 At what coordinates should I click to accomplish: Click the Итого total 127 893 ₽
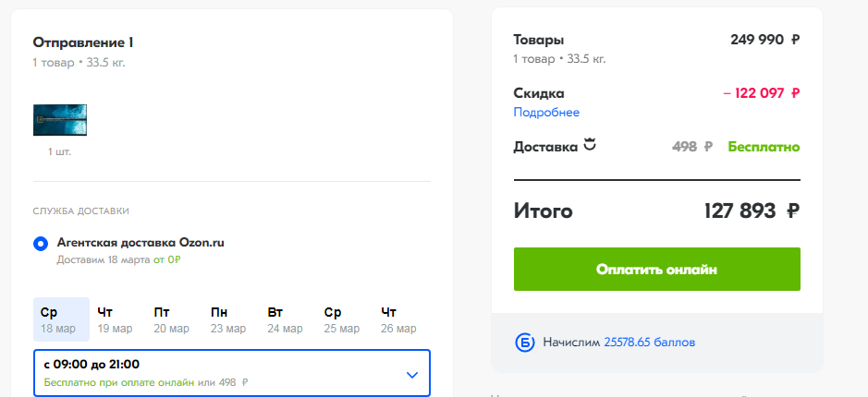point(751,211)
